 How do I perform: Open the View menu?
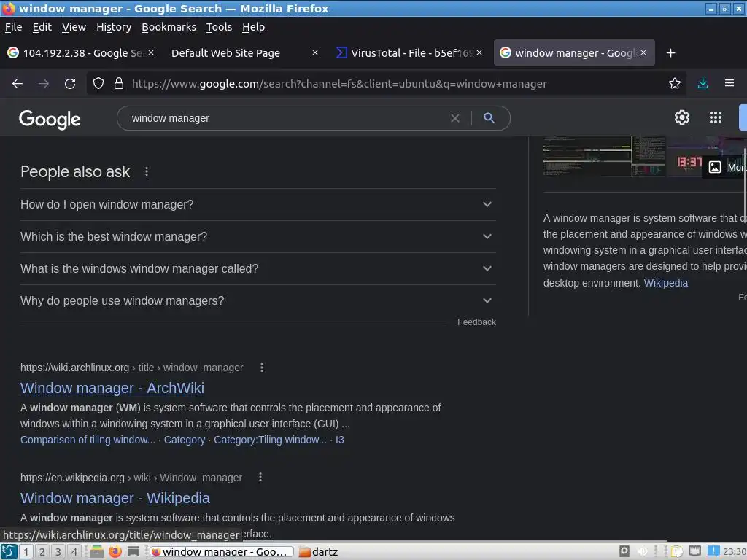(x=74, y=27)
